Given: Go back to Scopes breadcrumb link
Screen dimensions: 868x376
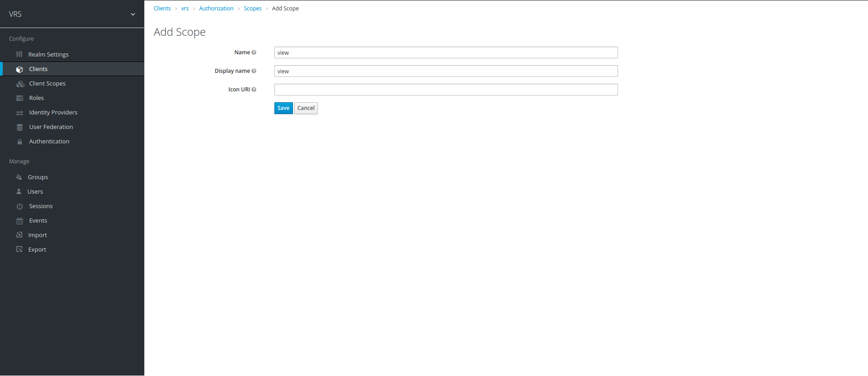Looking at the screenshot, I should [252, 9].
